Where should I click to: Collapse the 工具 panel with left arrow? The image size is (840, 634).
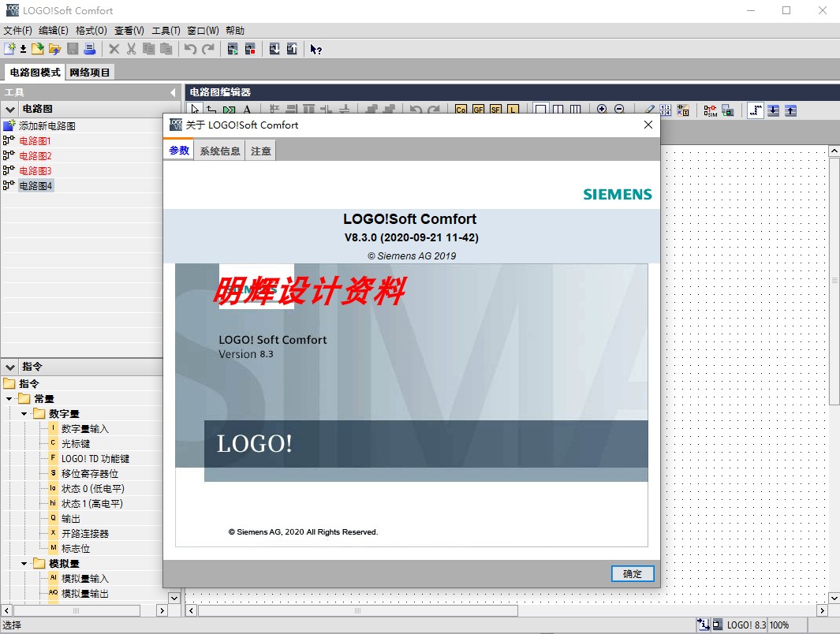pos(173,92)
